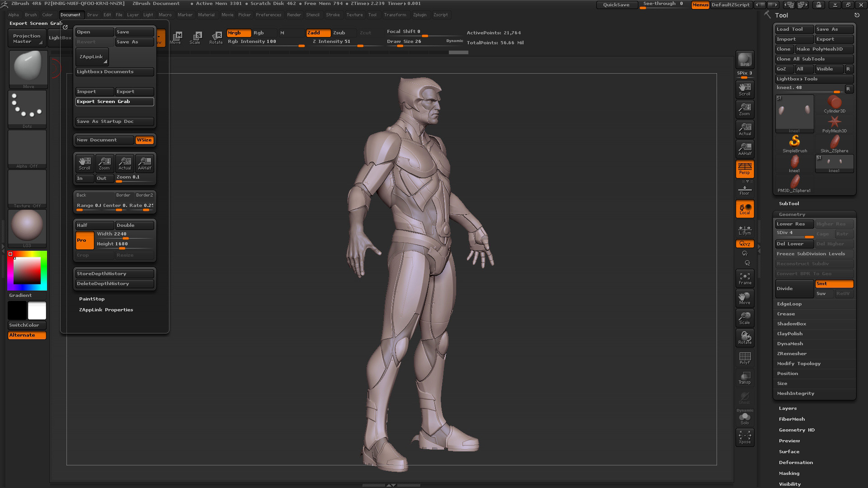Viewport: 868px width, 488px height.
Task: Select the Scale gizmo button in top shelf
Action: (195, 38)
